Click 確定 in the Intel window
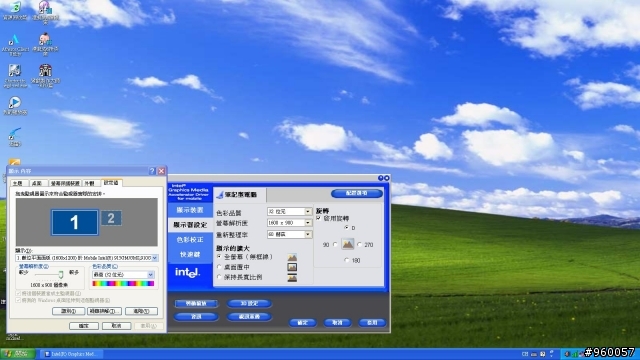 coord(302,323)
